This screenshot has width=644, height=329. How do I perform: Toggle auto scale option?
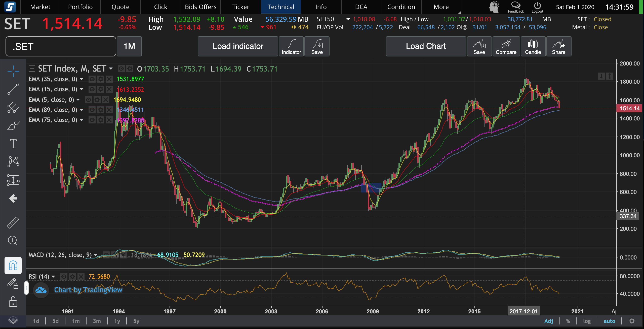609,321
